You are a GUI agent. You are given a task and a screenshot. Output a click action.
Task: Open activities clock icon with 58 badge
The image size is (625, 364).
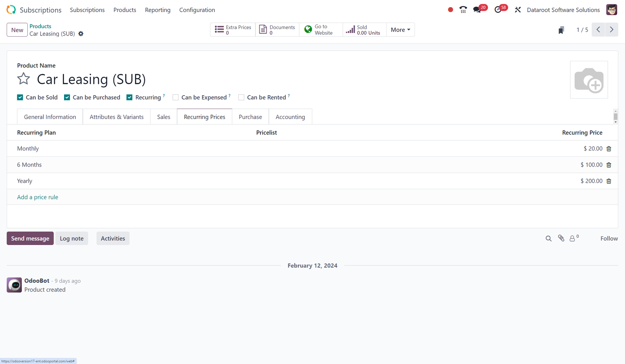click(498, 10)
